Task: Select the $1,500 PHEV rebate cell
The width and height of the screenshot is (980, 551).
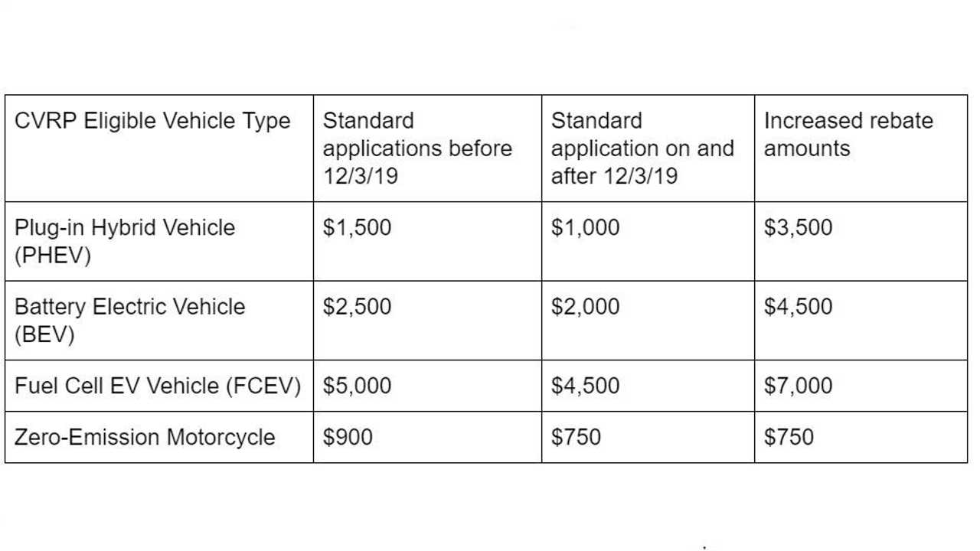Action: click(x=357, y=228)
